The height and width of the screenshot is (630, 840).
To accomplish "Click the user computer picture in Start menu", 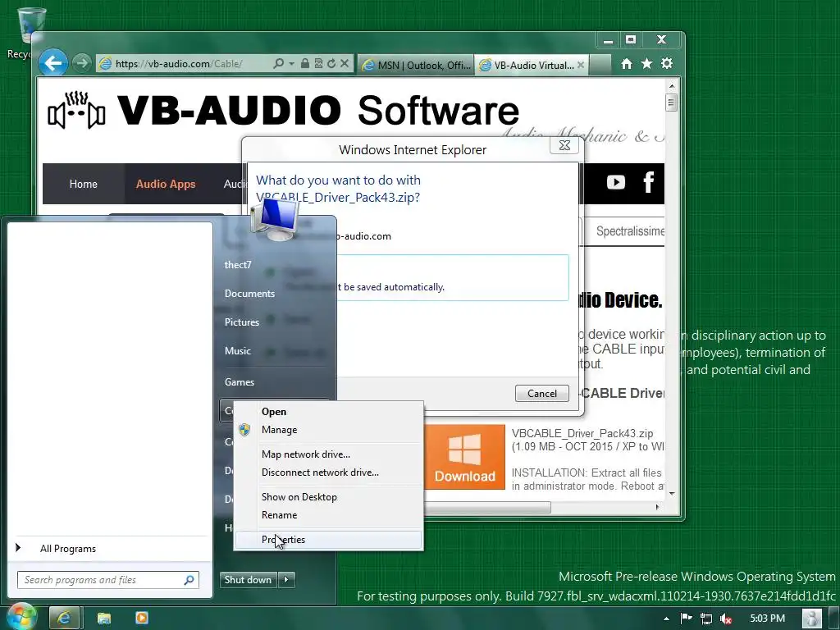I will [x=274, y=220].
